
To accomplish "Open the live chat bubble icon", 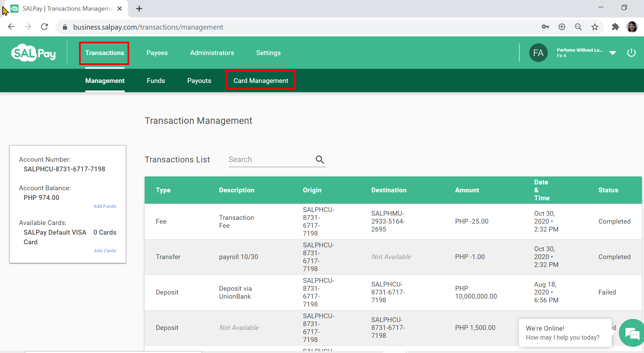I will tap(632, 333).
